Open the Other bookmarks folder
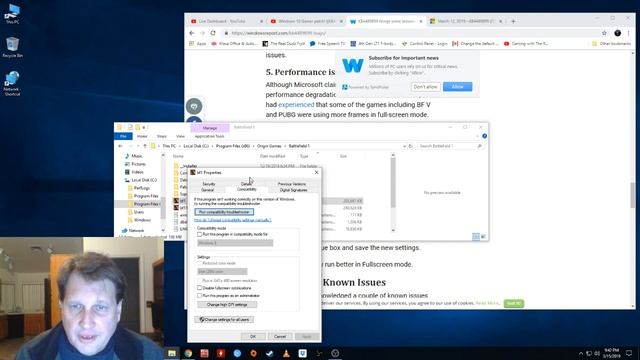 tap(611, 44)
